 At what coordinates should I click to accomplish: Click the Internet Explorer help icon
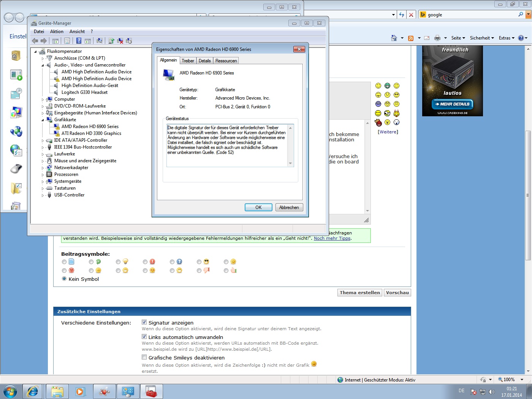point(521,38)
